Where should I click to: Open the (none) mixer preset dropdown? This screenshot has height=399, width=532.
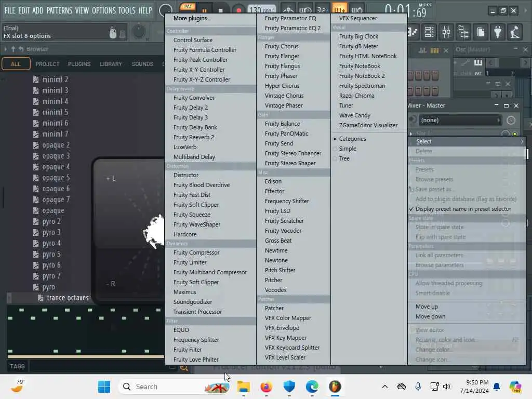point(460,120)
